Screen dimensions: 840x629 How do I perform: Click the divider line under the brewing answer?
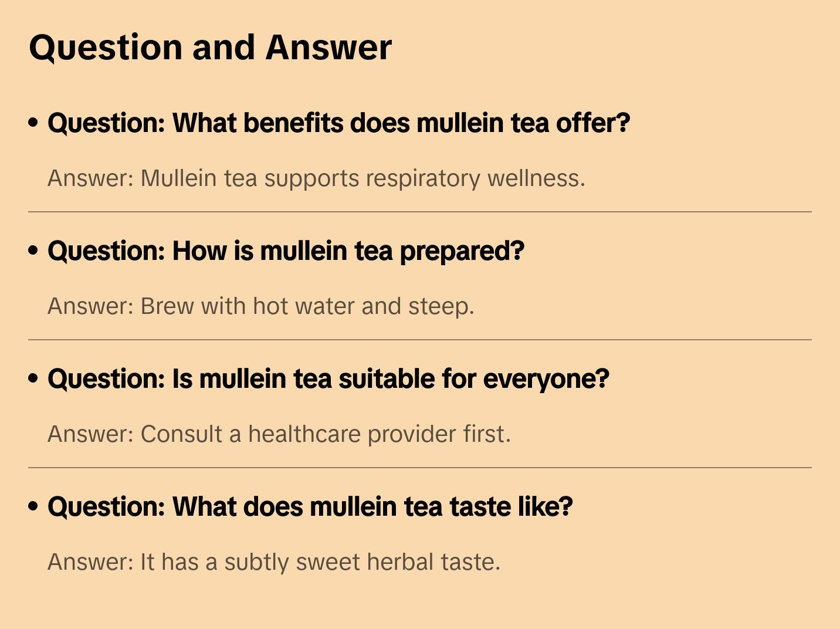pyautogui.click(x=420, y=340)
